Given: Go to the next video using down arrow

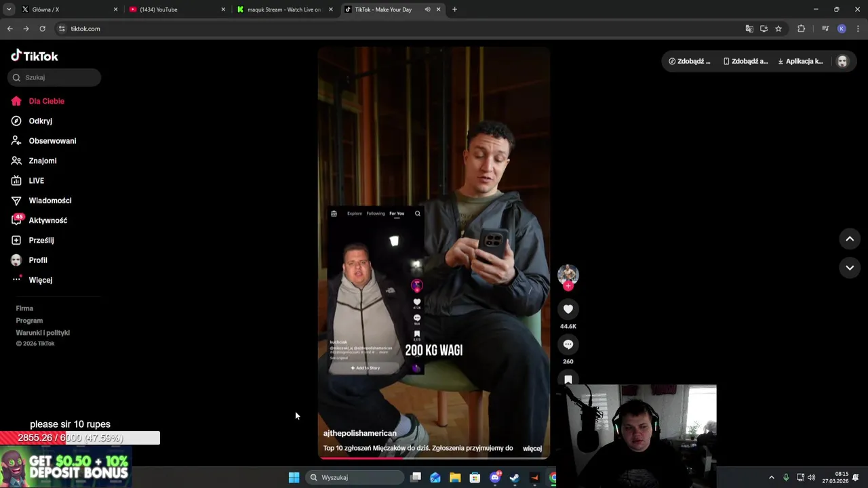Looking at the screenshot, I should pyautogui.click(x=850, y=268).
